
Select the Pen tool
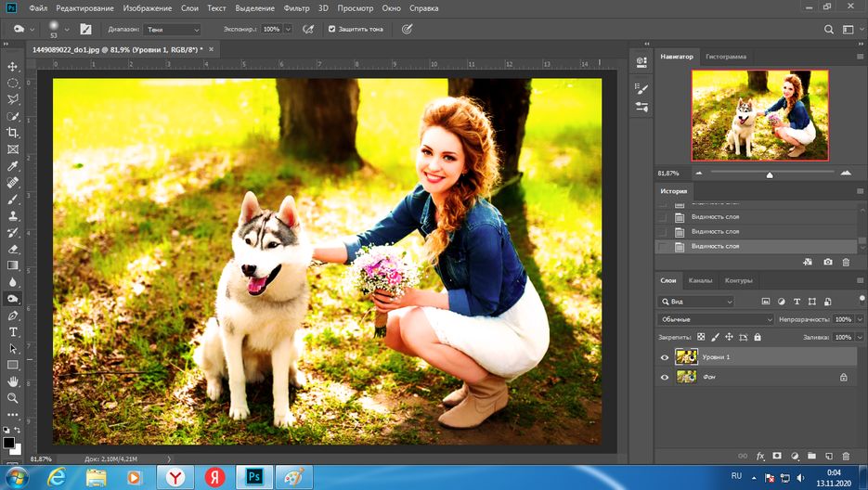point(12,316)
